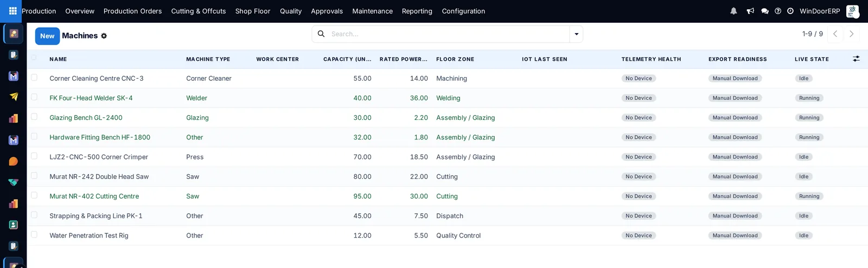Open the WinDoorERP company switcher
The height and width of the screenshot is (268, 868).
pyautogui.click(x=820, y=11)
